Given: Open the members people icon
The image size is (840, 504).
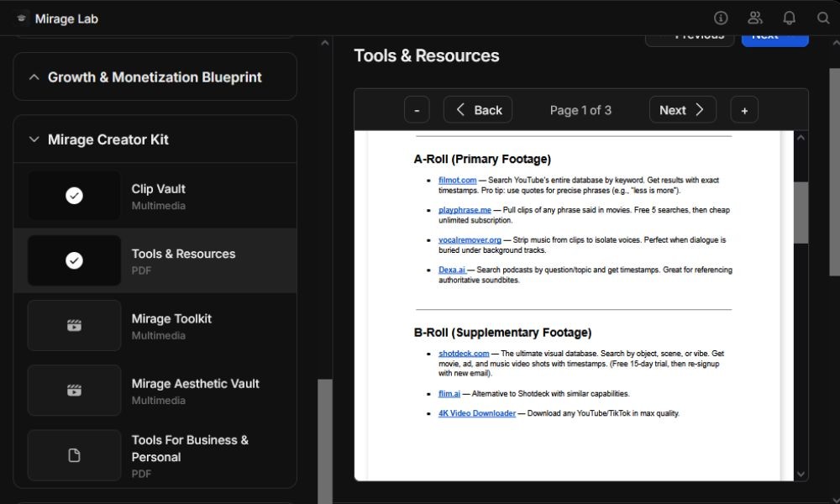Looking at the screenshot, I should pos(755,18).
